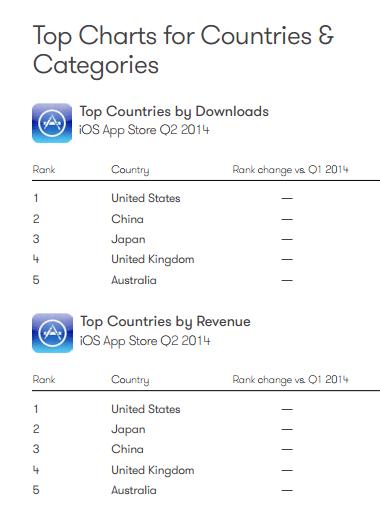This screenshot has height=510, width=380.
Task: Select United Kingdom in the Revenue table
Action: click(x=153, y=471)
